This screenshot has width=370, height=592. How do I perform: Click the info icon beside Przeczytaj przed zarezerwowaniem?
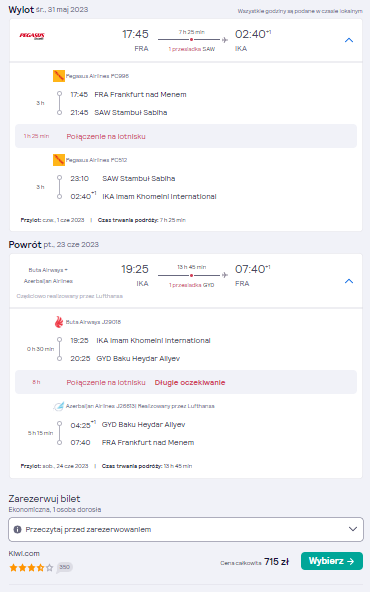pos(17,529)
